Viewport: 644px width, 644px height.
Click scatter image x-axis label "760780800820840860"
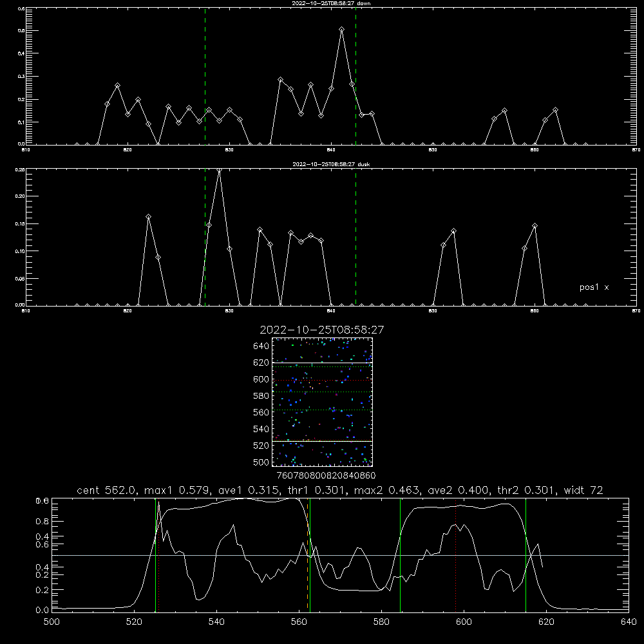click(326, 476)
